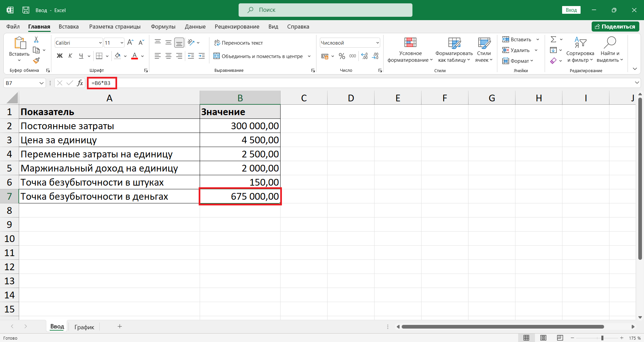Open the font size dropdown
This screenshot has height=342, width=644.
(121, 43)
